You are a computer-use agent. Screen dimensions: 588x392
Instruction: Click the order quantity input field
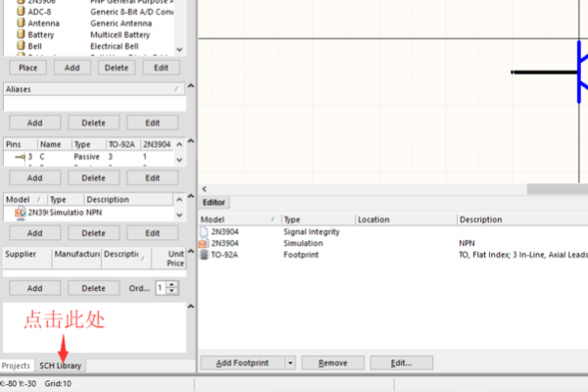162,288
